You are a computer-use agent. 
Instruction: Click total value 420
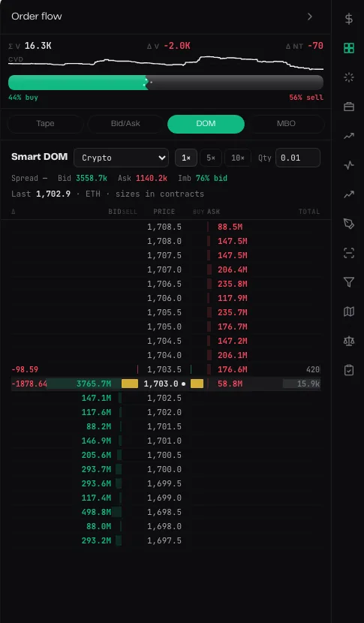[x=313, y=369]
